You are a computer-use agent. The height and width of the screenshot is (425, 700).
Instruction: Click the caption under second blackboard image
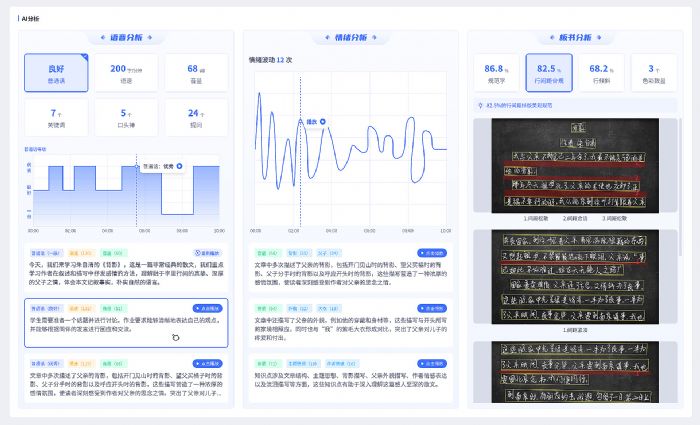click(x=575, y=330)
